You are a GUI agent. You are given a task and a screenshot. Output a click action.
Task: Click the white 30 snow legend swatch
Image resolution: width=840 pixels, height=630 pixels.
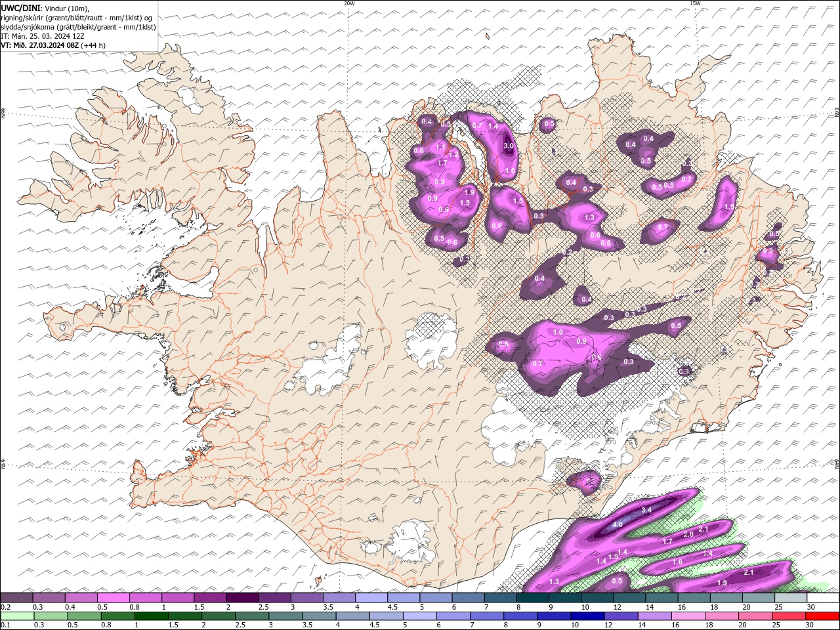pos(823,598)
